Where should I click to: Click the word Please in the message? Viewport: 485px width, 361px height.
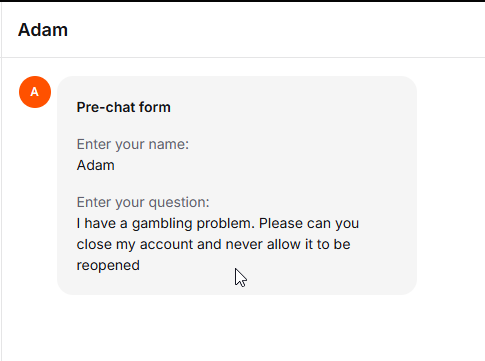tap(281, 223)
